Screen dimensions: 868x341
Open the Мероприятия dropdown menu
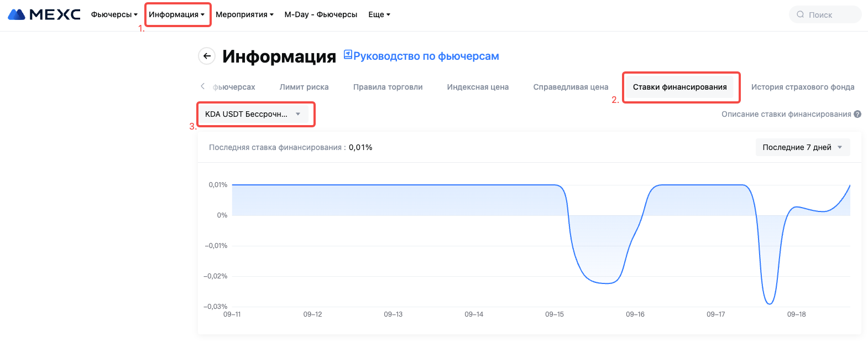[x=244, y=14]
